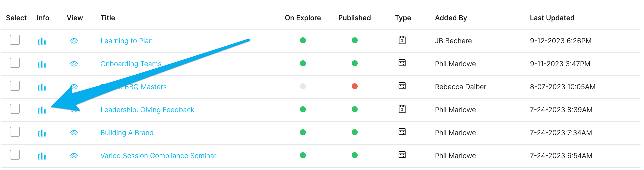The image size is (644, 170).
Task: Open the Varied Session Compliance Seminar link
Action: [158, 156]
